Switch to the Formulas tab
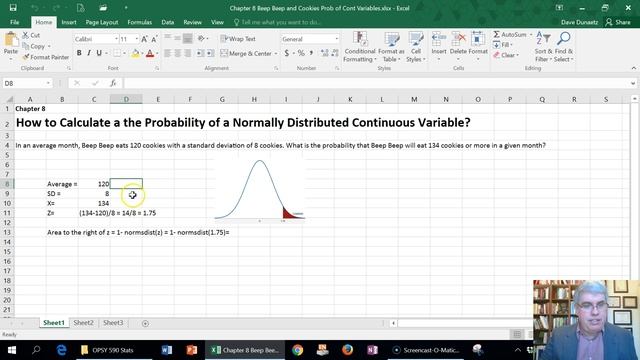 [140, 22]
